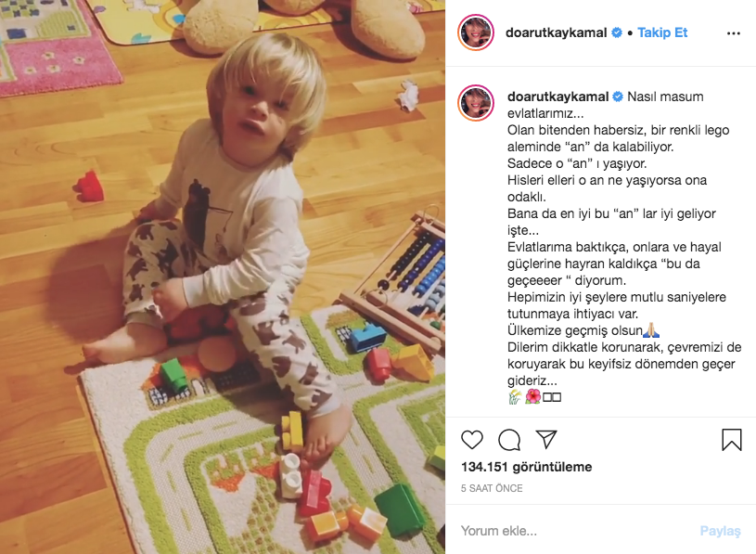
Task: Save post using the bookmark icon
Action: (x=731, y=440)
